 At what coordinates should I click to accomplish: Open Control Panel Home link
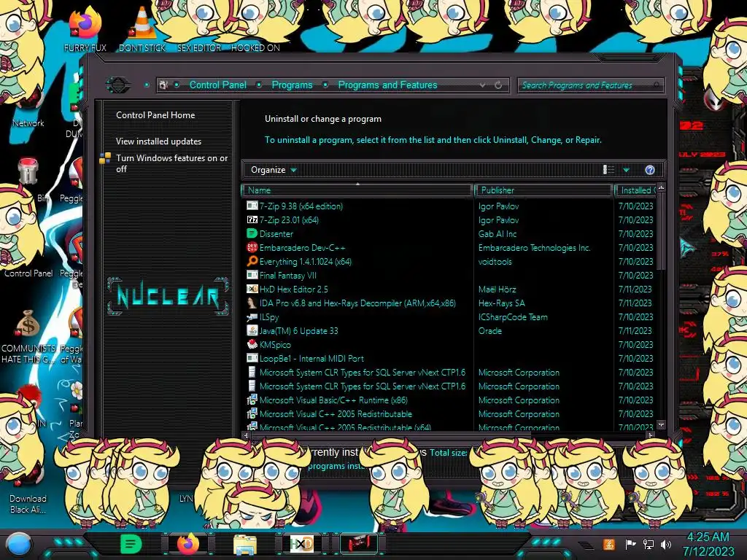point(155,114)
